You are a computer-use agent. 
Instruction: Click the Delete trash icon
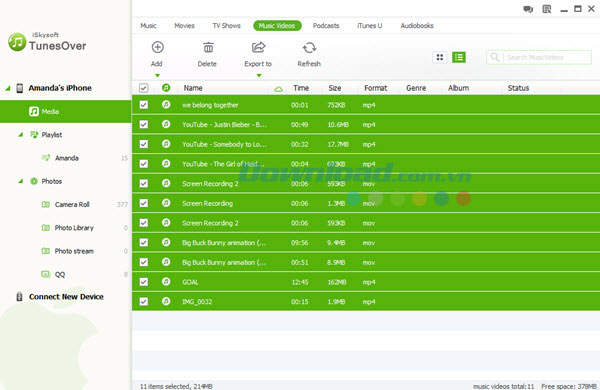click(x=208, y=47)
